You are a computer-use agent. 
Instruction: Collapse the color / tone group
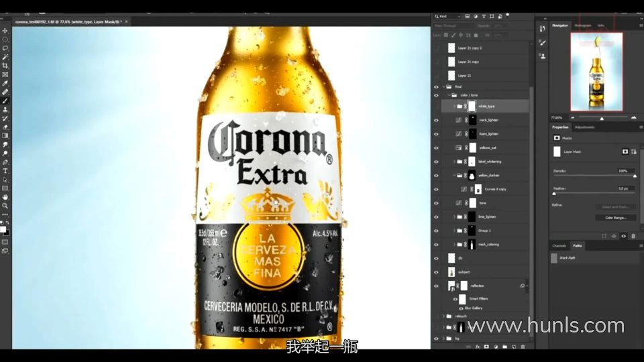[x=449, y=95]
